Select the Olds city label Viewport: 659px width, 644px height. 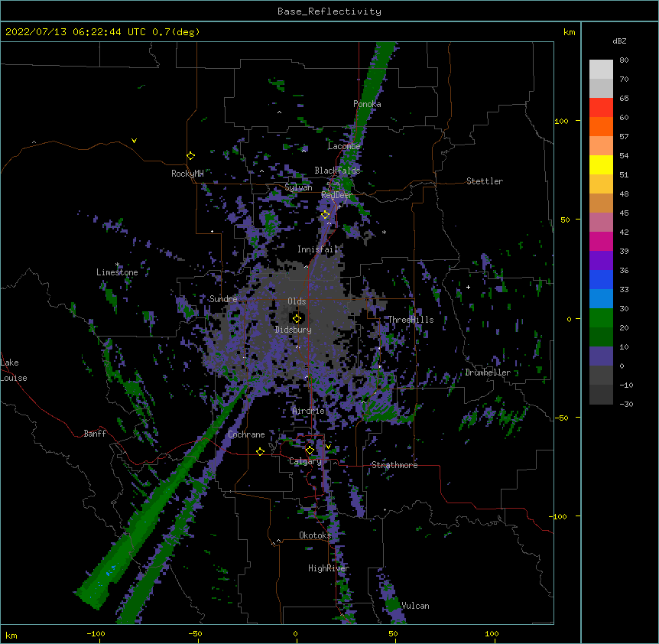tap(297, 301)
